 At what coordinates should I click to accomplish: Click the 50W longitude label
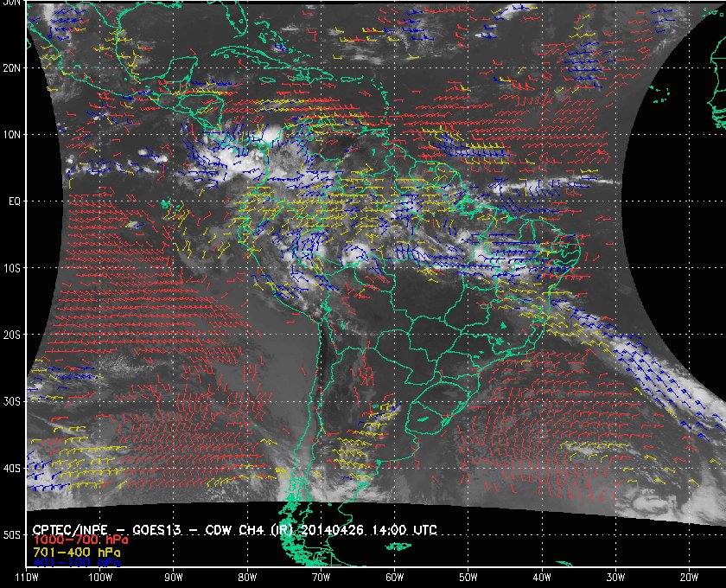[x=468, y=576]
